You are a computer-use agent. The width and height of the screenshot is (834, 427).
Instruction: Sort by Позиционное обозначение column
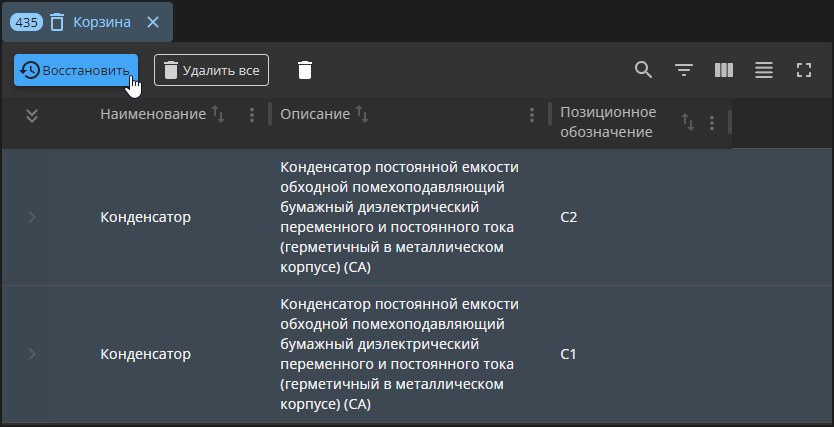pyautogui.click(x=688, y=123)
